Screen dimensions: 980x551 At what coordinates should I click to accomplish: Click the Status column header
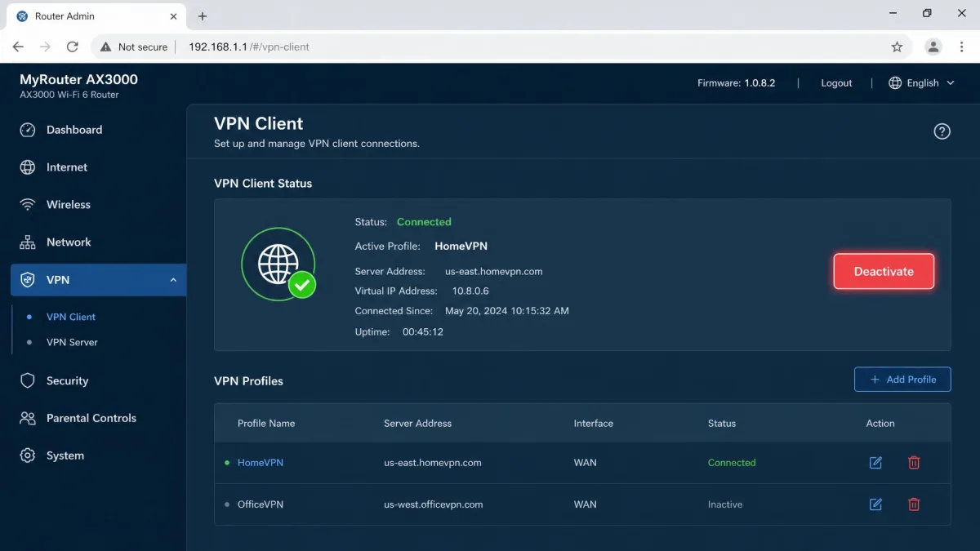pyautogui.click(x=722, y=424)
